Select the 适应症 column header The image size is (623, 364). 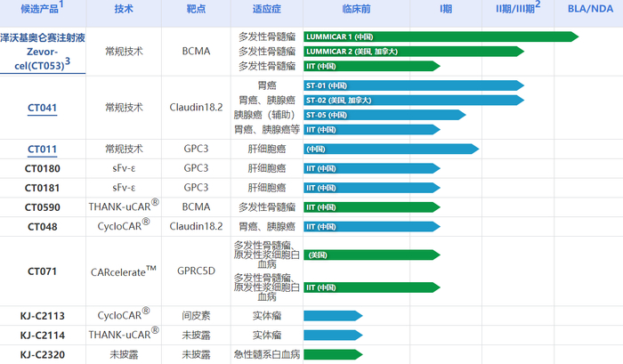coord(267,9)
